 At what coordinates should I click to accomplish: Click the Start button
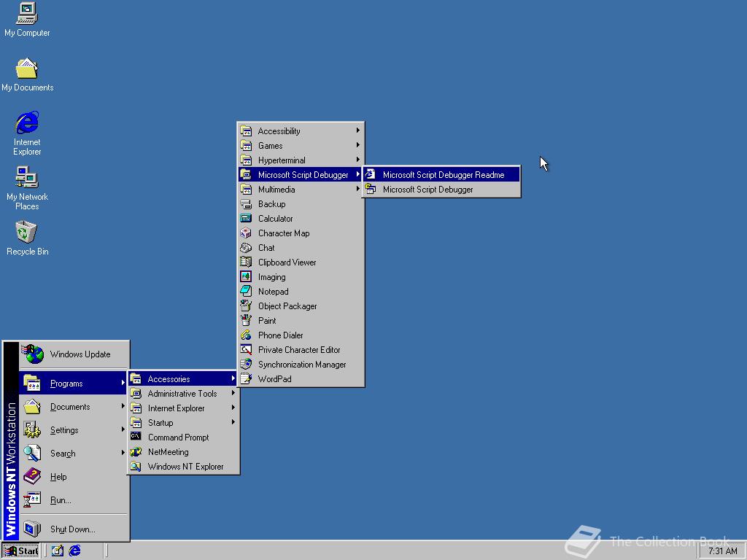[x=21, y=551]
